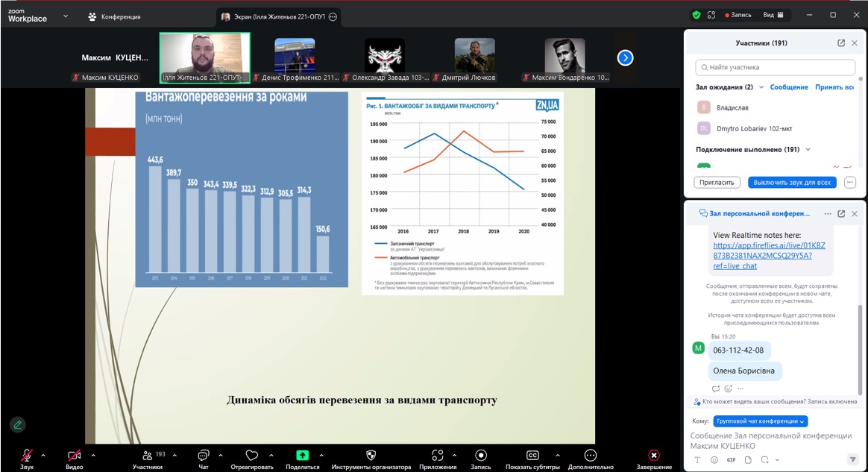Click Показать субтитры CC icon
The height and width of the screenshot is (472, 868).
[532, 455]
